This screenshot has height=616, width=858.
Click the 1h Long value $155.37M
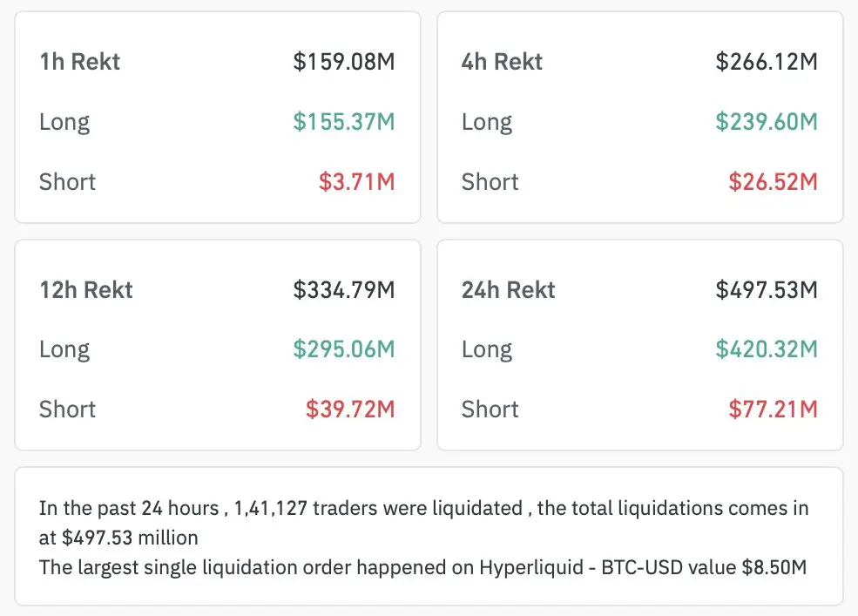(x=343, y=122)
